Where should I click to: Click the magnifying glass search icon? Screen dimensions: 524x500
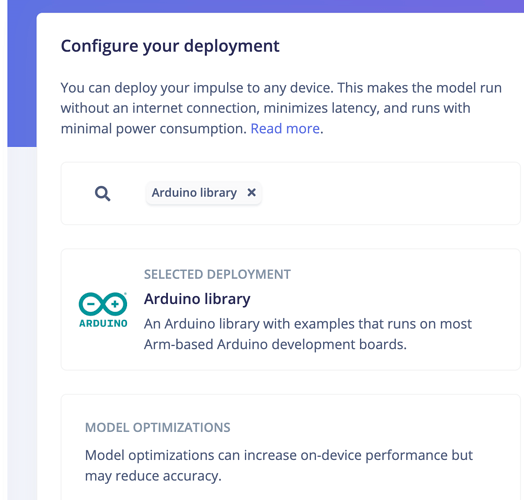click(x=102, y=194)
